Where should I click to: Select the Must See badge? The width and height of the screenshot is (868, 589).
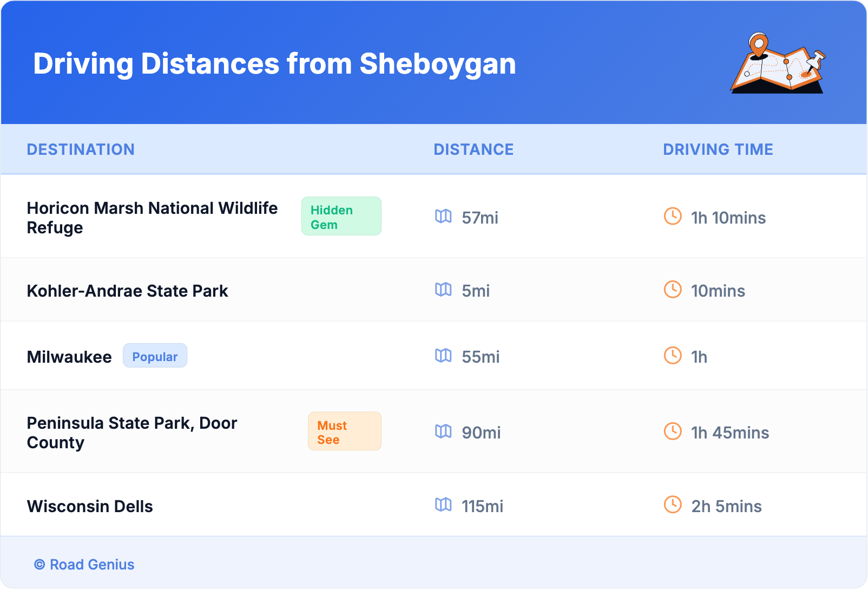point(344,432)
